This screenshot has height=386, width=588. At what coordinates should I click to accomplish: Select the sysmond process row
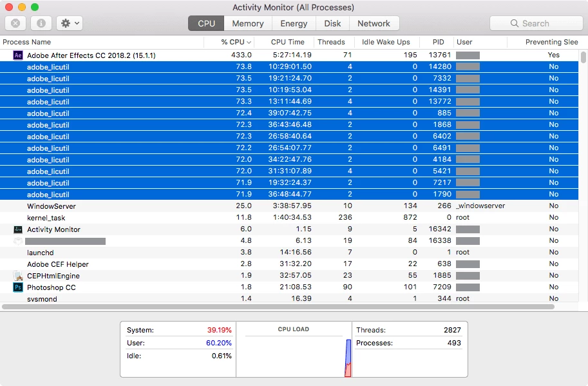click(x=289, y=298)
